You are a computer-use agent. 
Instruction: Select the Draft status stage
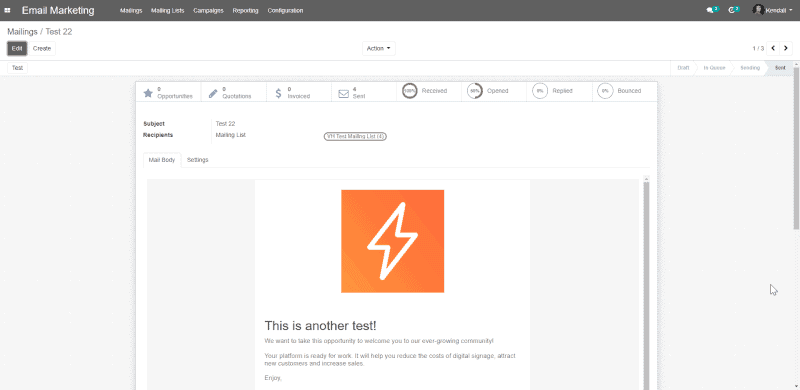point(683,68)
